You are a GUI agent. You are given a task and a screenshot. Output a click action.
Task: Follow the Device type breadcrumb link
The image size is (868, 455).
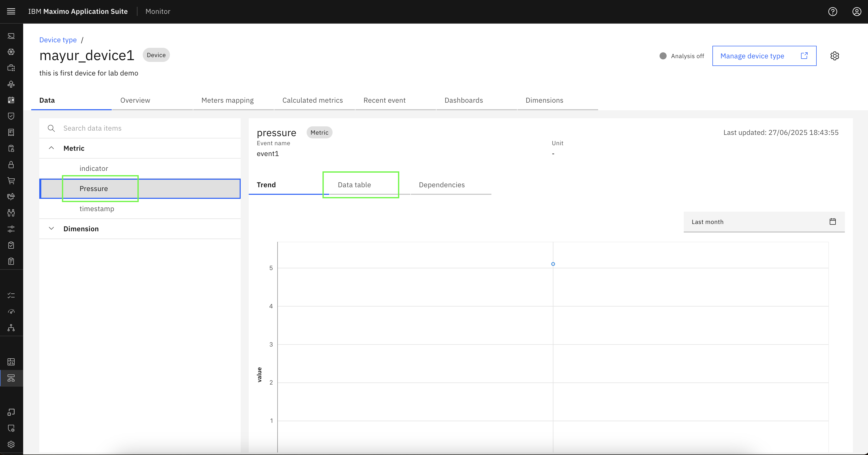(58, 40)
